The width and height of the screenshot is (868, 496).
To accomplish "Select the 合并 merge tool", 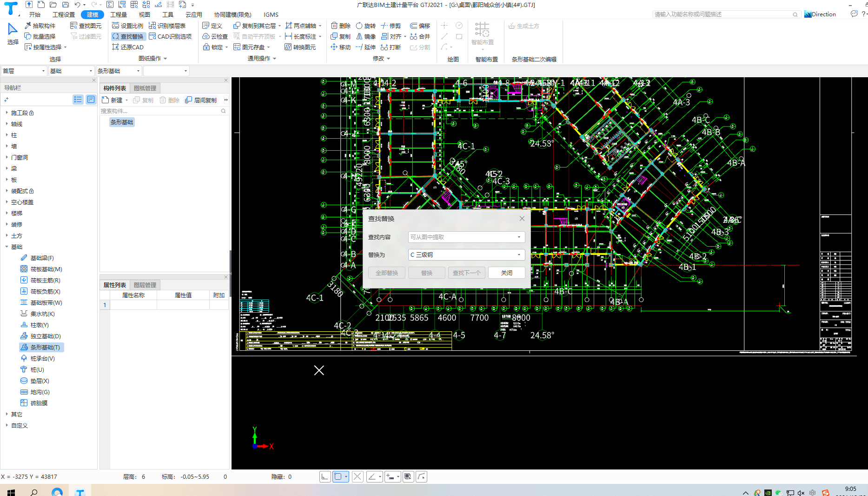I will (420, 36).
